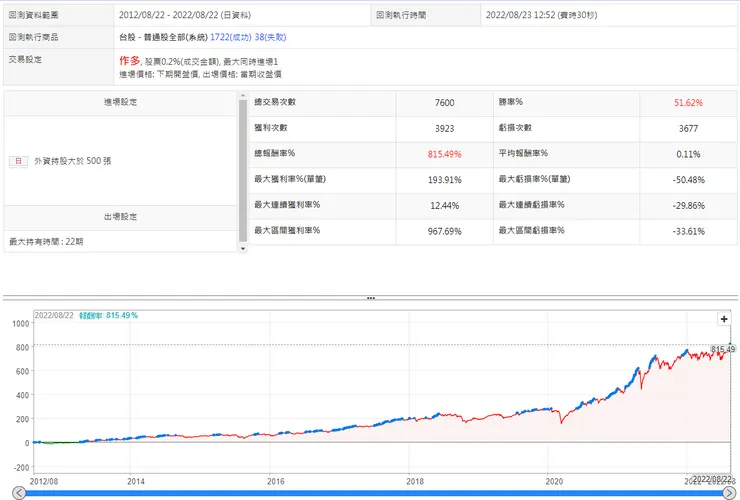
Task: Click the 最大獲利率%(單筆) label
Action: 290,179
